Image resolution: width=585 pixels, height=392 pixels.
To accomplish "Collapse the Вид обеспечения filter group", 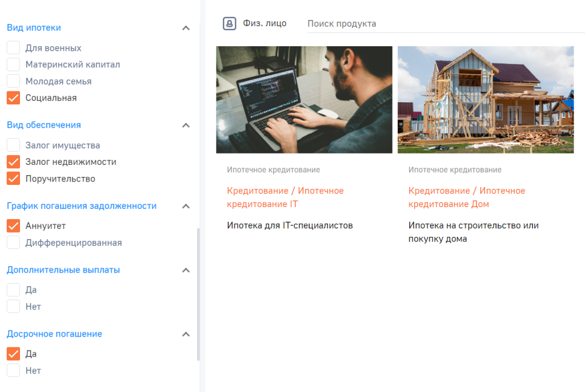I will [x=186, y=125].
